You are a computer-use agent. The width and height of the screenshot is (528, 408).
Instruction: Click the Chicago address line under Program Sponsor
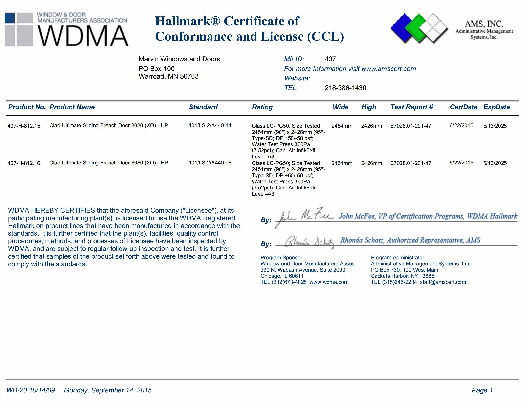282,276
